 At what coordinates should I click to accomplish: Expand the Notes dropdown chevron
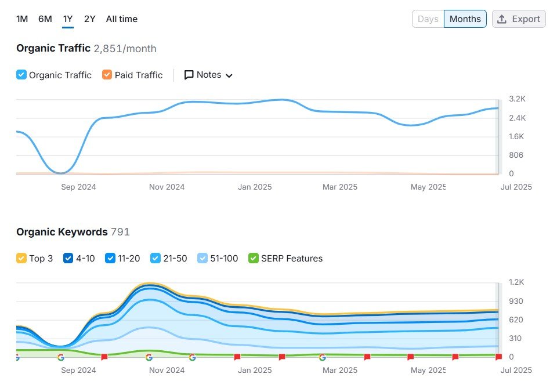229,75
